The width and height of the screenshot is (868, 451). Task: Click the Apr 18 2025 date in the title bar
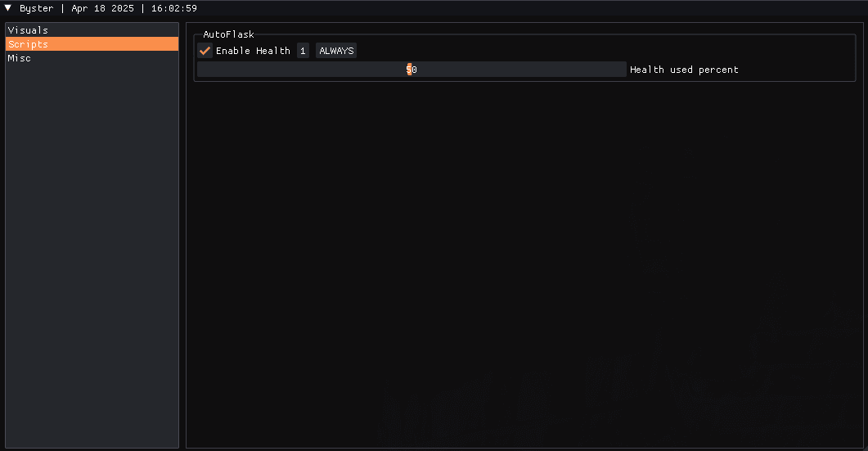pyautogui.click(x=102, y=8)
